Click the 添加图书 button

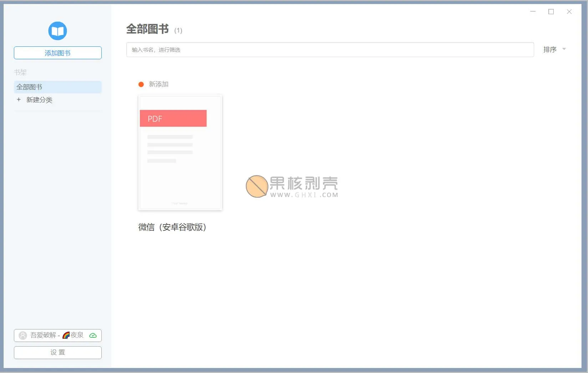(57, 53)
